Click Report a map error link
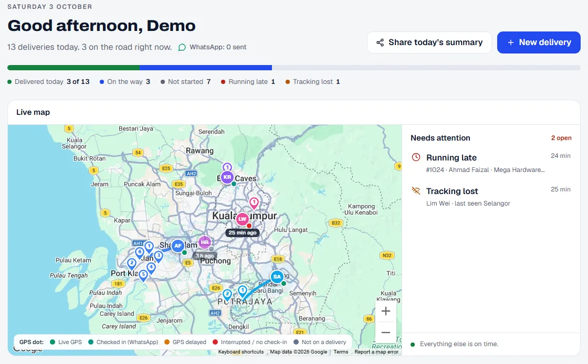 click(x=376, y=351)
